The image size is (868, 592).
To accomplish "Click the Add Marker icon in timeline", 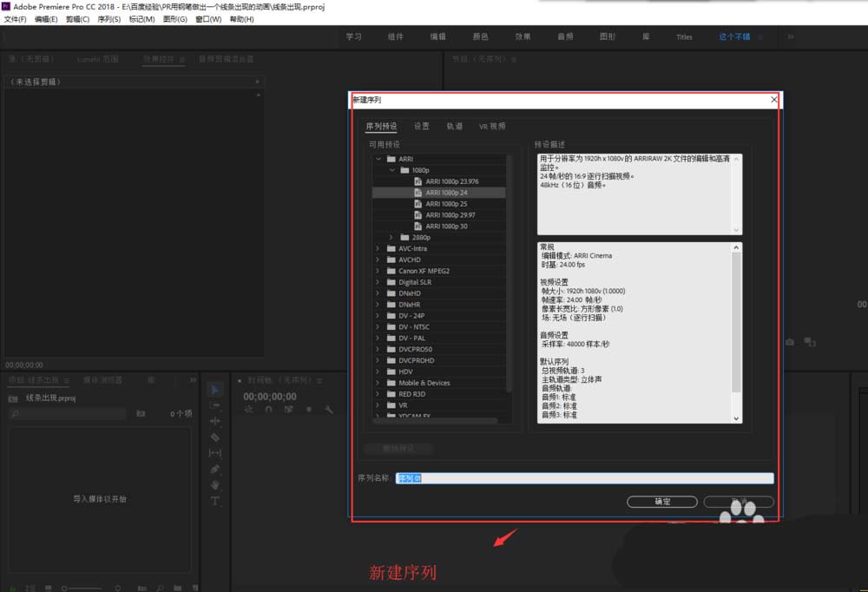I will tap(309, 410).
